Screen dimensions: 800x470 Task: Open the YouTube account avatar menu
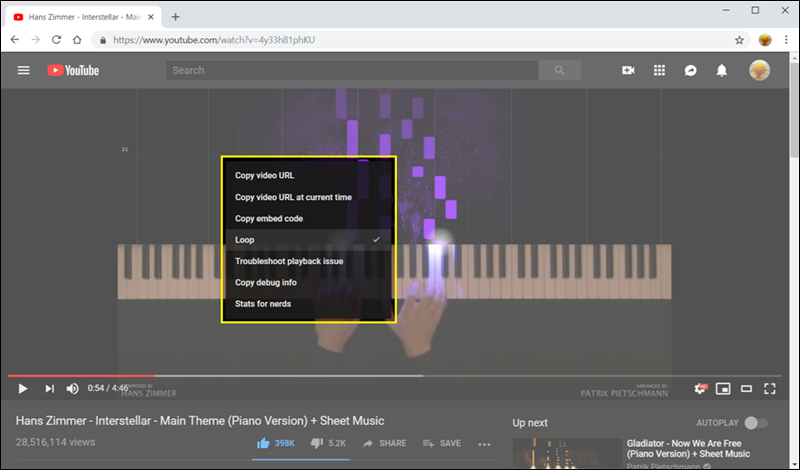click(759, 70)
